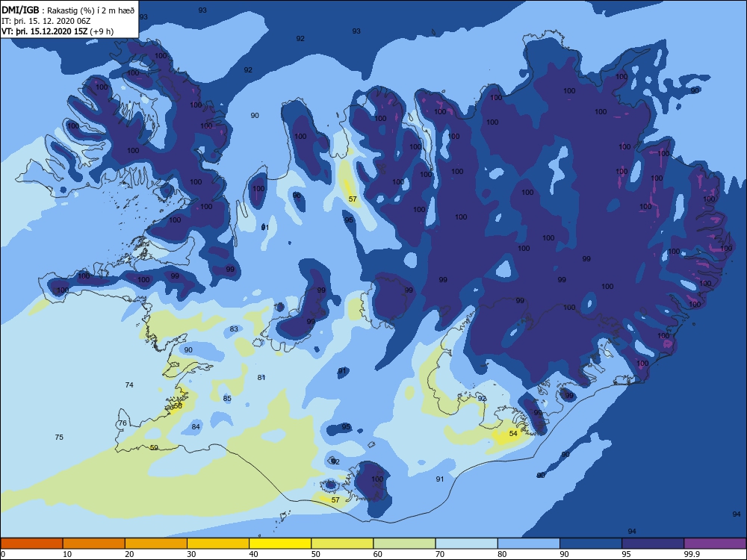747x560 pixels.
Task: Click the 30–40 golden legend swatch
Action: pos(218,544)
